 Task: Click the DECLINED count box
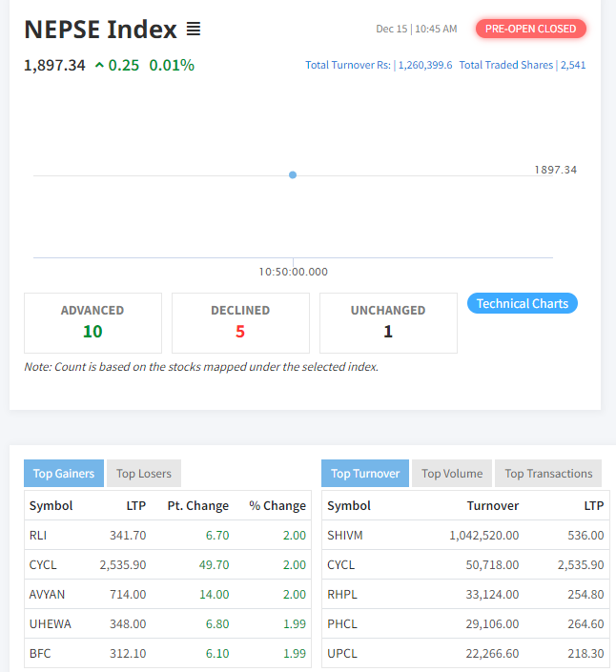click(x=240, y=322)
